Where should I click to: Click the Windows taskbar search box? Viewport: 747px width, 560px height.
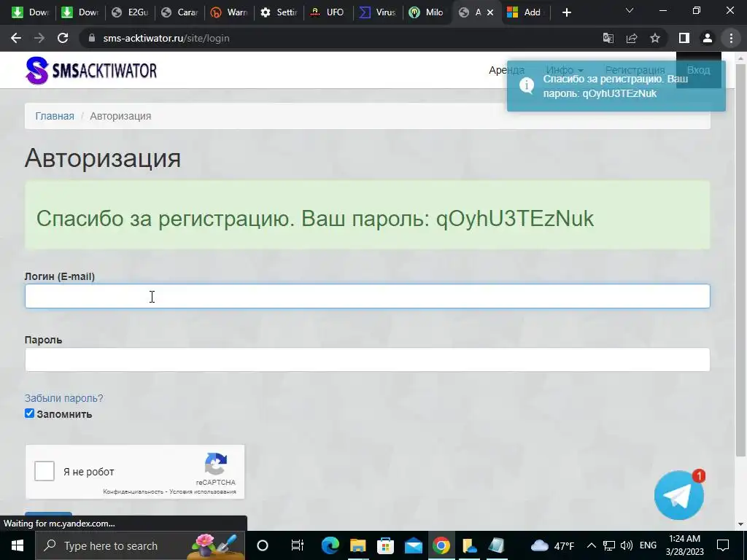tap(140, 545)
